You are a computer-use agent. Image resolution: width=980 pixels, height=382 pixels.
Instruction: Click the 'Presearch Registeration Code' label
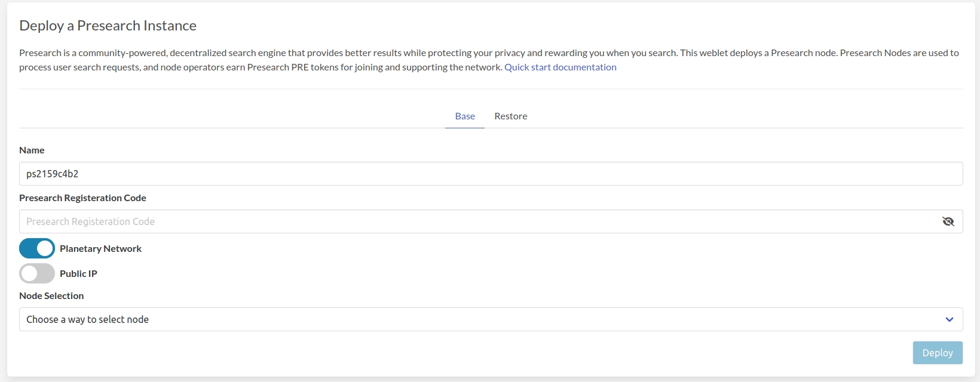click(82, 198)
